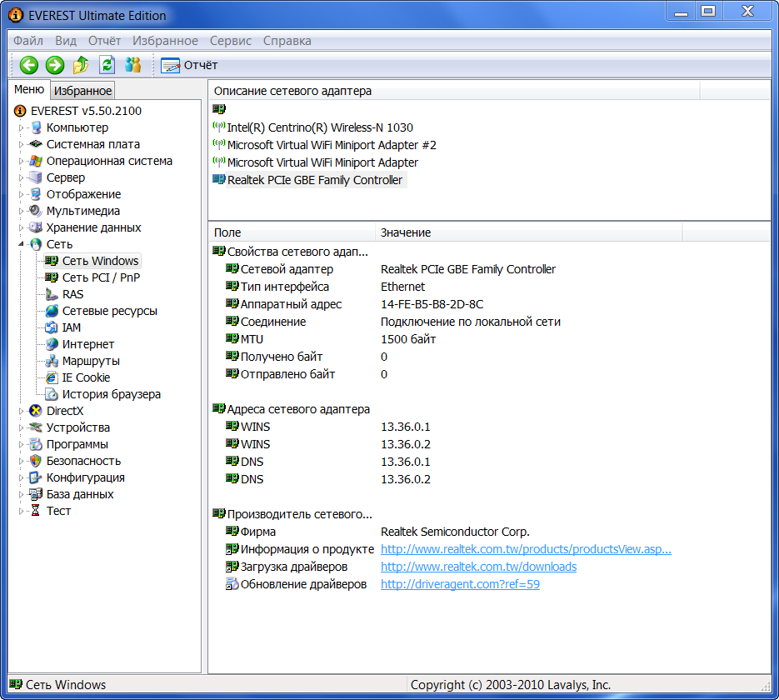This screenshot has height=700, width=779.
Task: Collapse the Сеть tree node
Action: (21, 244)
